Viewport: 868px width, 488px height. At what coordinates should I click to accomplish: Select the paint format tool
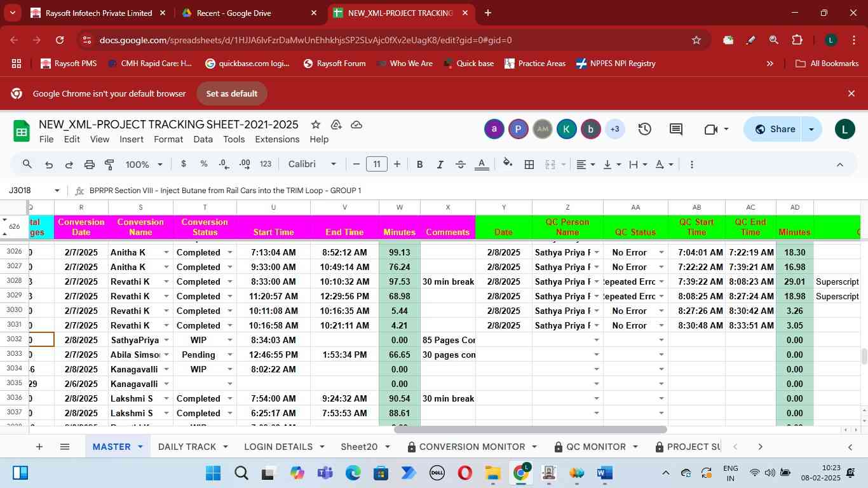109,165
